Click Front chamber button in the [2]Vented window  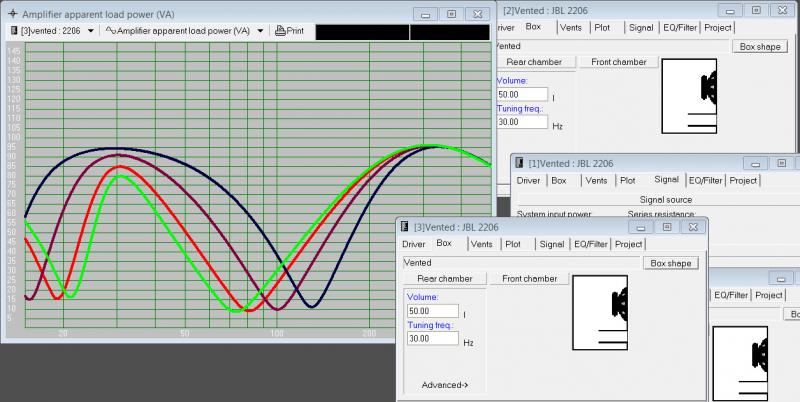click(619, 62)
